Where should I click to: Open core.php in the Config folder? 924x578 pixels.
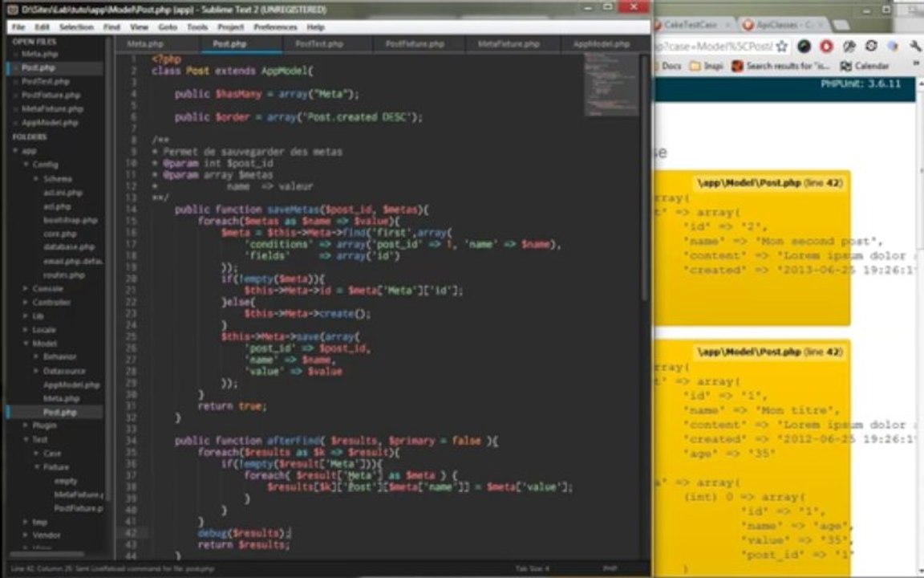point(59,234)
